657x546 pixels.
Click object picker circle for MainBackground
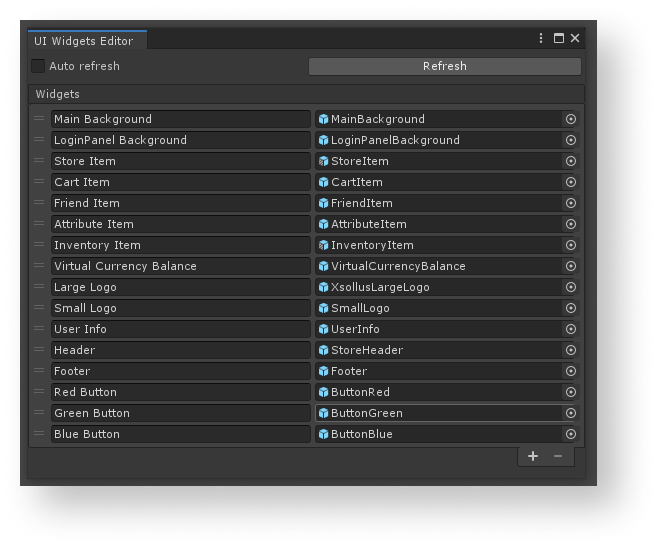[x=571, y=119]
